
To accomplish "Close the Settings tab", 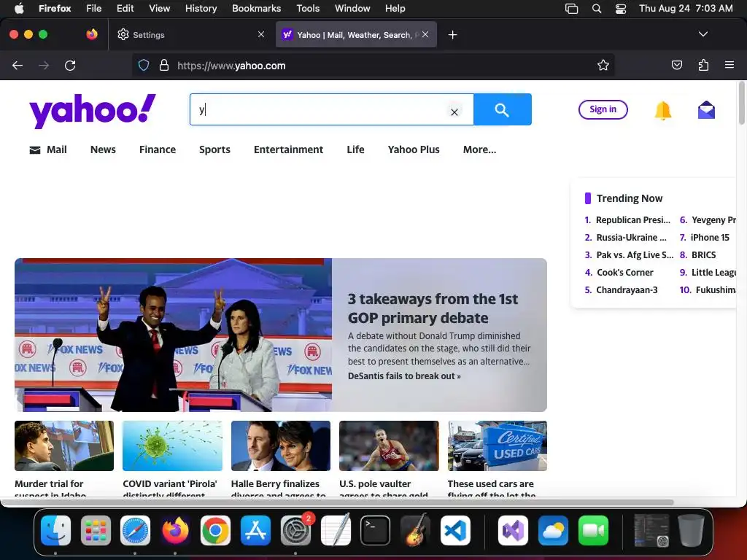I will point(261,34).
